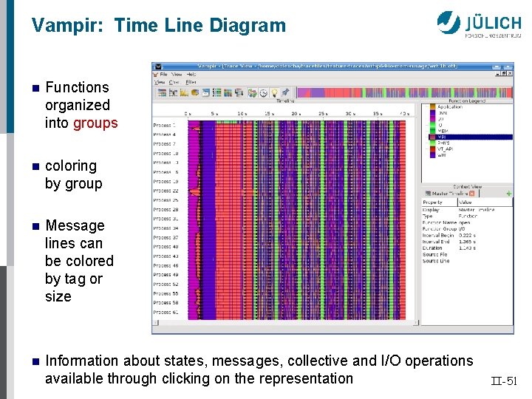Screen dimensions: 532x399
Task: Click the pin icon in toolbar
Action: point(285,92)
